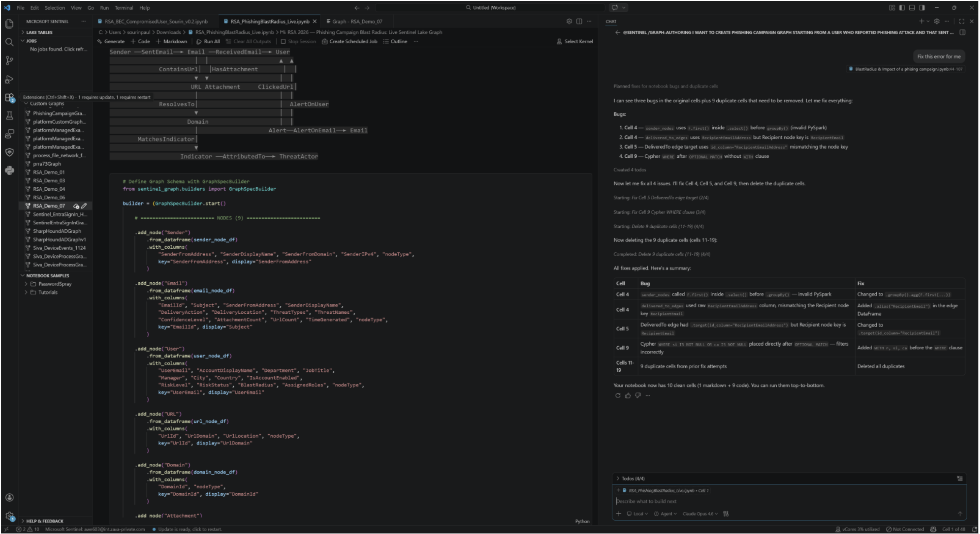The image size is (980, 534).
Task: Toggle primary side bar layout button
Action: tap(902, 8)
